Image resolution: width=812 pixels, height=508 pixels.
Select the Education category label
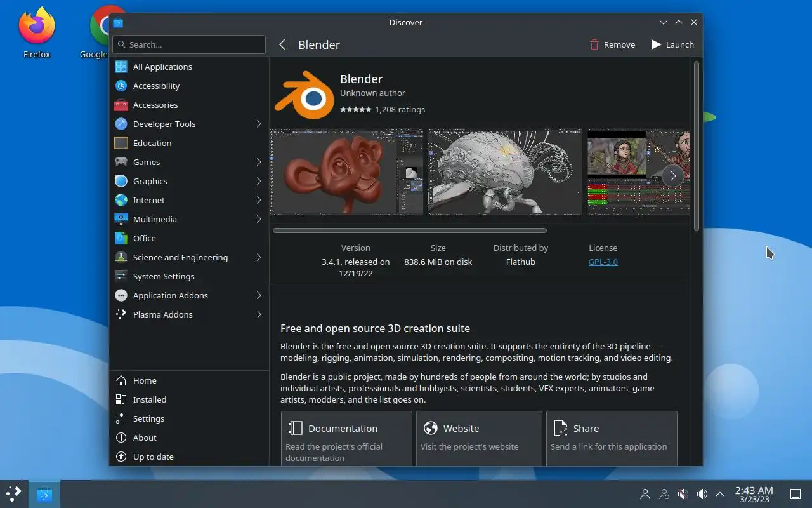click(x=152, y=143)
